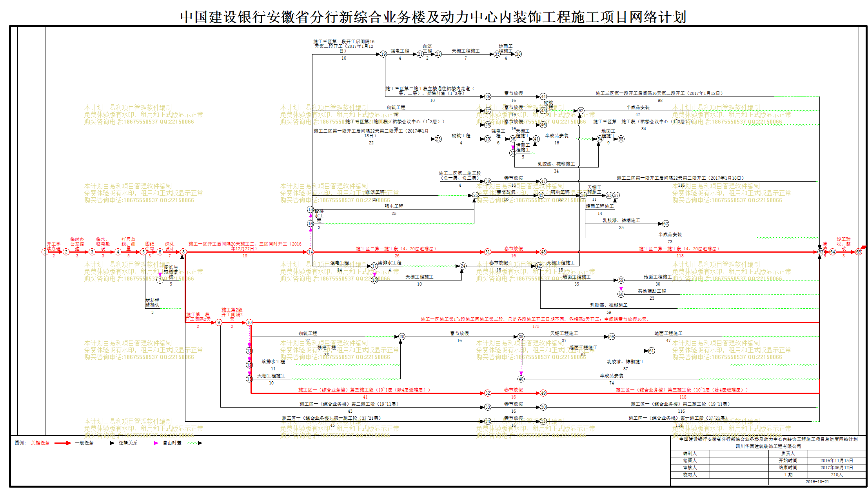
Task: Select node circle 48
Action: point(543,252)
